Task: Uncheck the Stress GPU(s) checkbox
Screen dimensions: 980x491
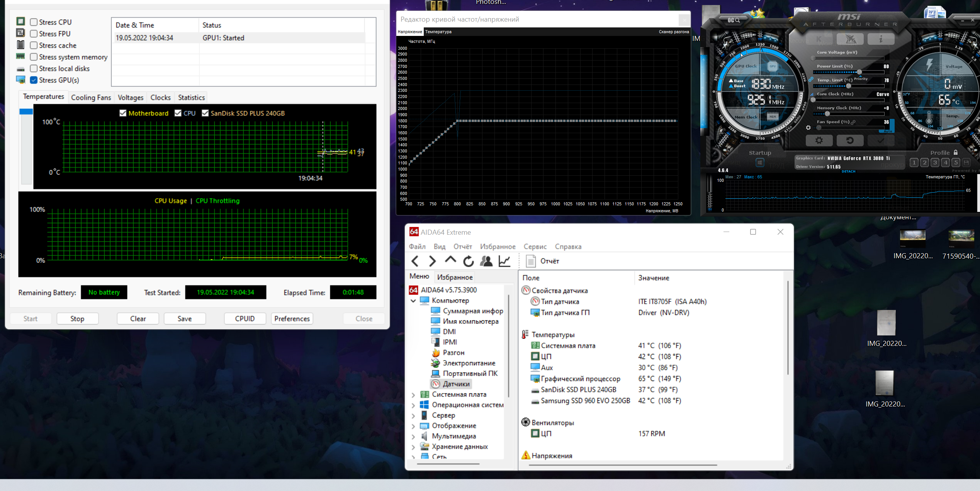Action: (34, 80)
